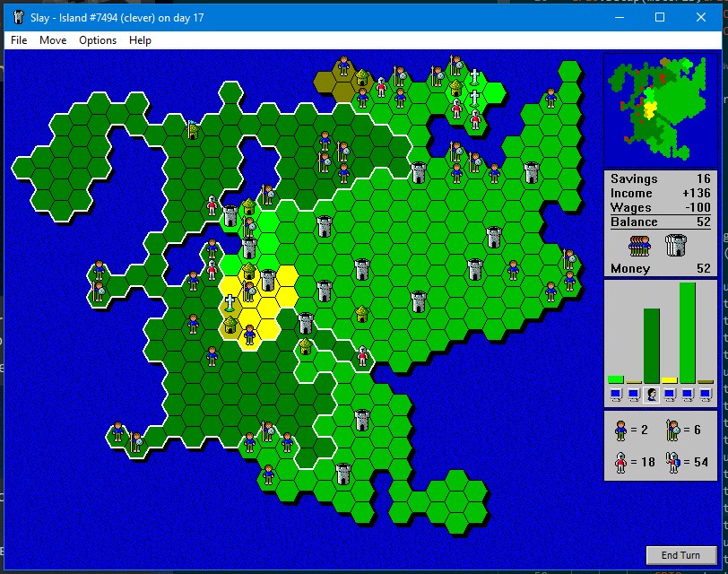Image resolution: width=728 pixels, height=574 pixels.
Task: Select the human player portrait icon
Action: [x=652, y=395]
